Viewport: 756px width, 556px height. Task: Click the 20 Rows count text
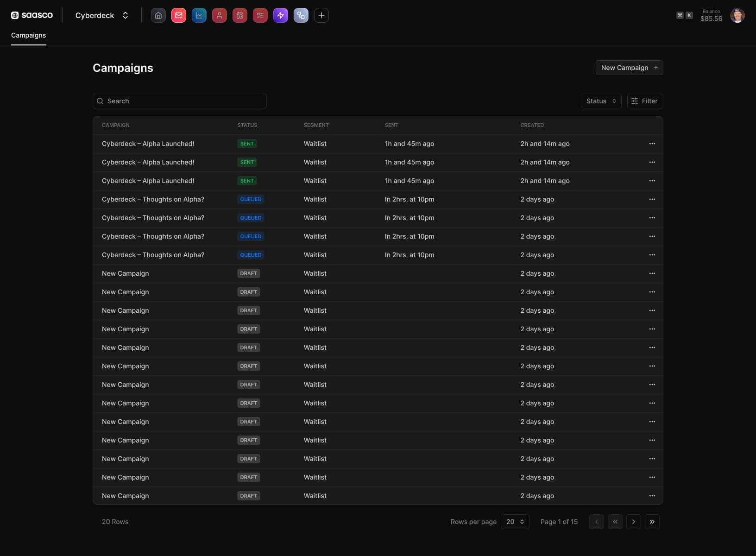tap(115, 522)
